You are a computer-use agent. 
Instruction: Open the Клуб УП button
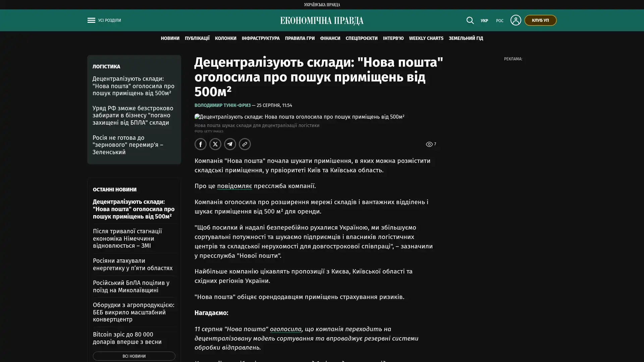pyautogui.click(x=540, y=20)
